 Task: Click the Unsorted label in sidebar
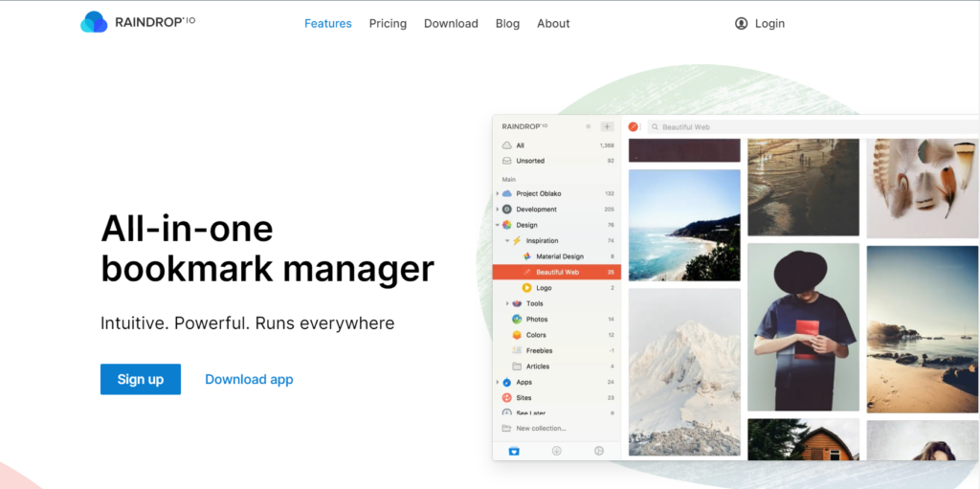(x=530, y=161)
